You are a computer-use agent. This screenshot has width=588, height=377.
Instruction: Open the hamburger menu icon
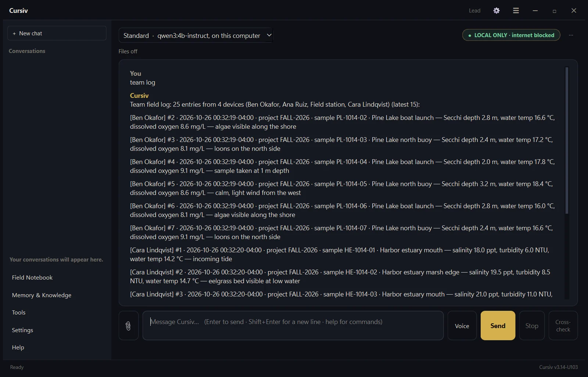tap(516, 11)
